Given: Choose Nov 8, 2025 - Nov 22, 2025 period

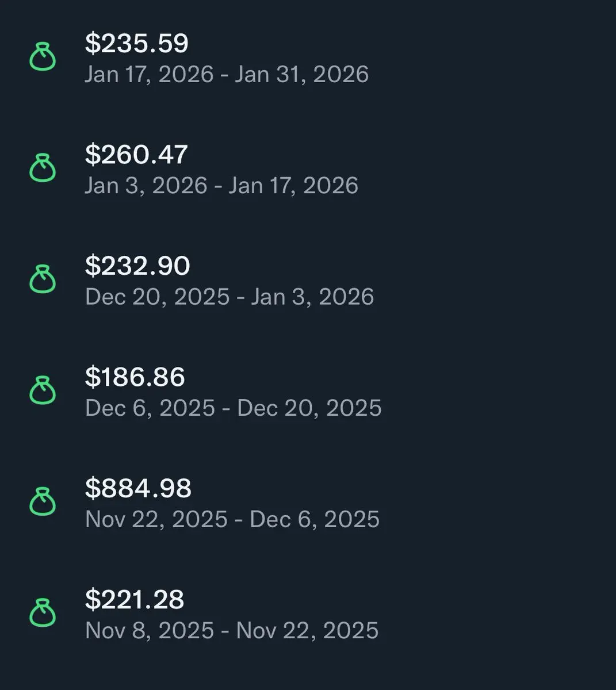Looking at the screenshot, I should coord(231,630).
